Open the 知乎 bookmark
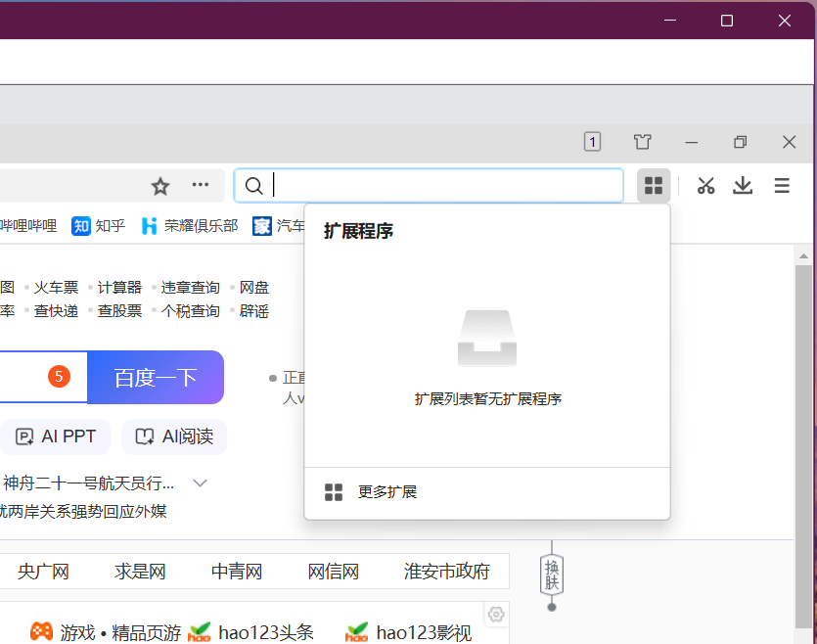The width and height of the screenshot is (817, 644). coord(99,226)
